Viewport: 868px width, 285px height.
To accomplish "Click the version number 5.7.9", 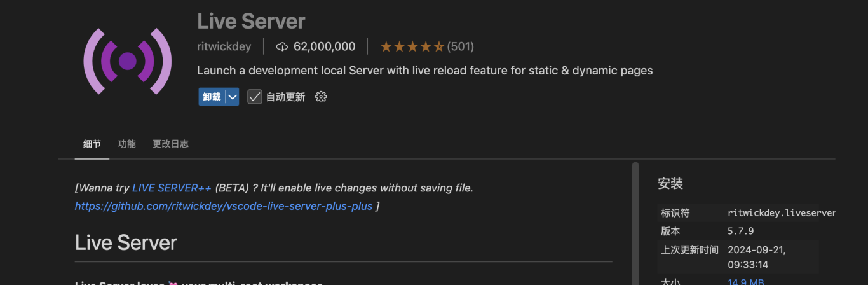I will 740,231.
